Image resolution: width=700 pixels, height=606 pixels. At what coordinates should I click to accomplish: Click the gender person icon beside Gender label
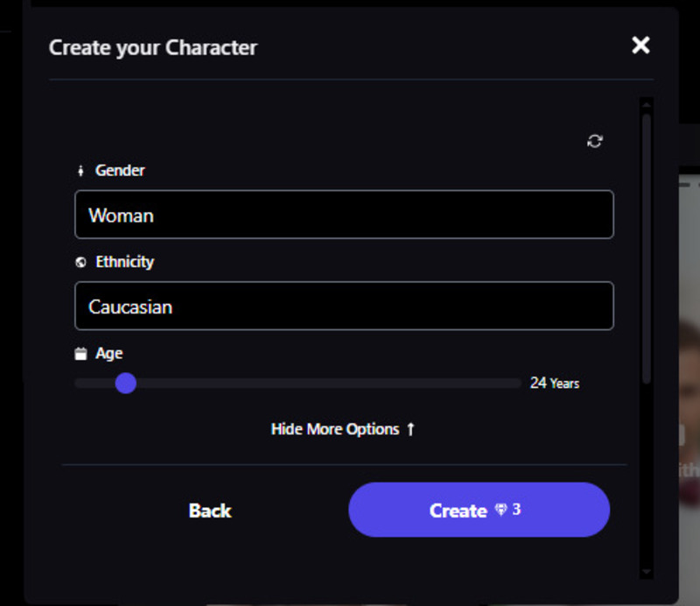coord(81,170)
